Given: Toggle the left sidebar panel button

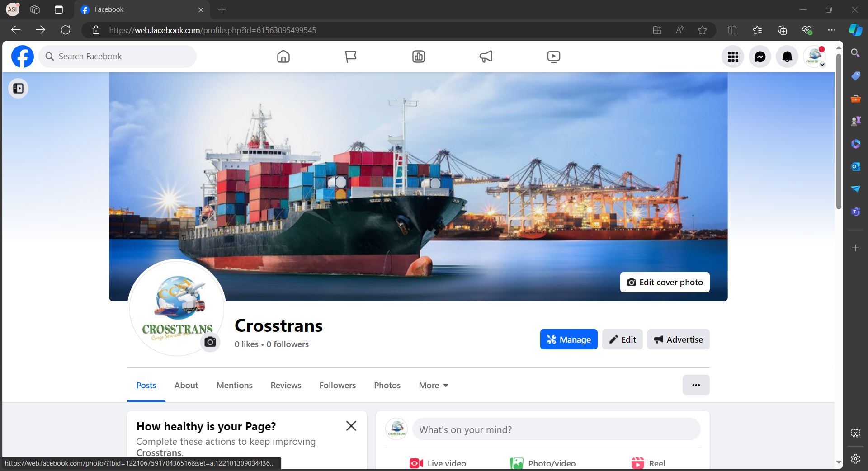Looking at the screenshot, I should (x=19, y=88).
